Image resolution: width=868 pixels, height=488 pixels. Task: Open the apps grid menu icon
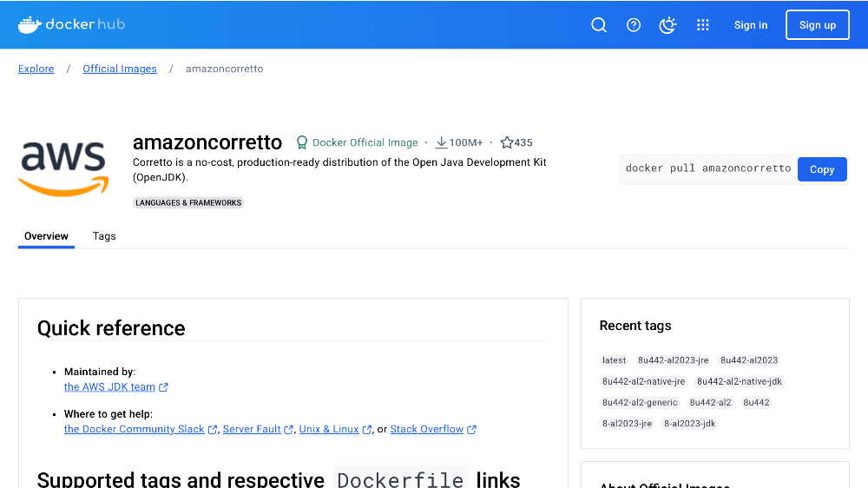click(x=702, y=25)
